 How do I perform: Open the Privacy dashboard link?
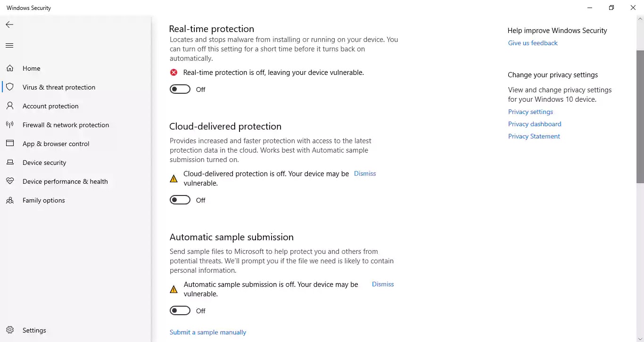pos(535,124)
